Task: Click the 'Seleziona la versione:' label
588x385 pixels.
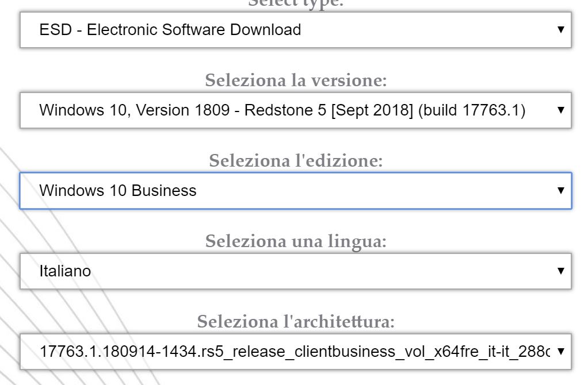Action: (296, 80)
